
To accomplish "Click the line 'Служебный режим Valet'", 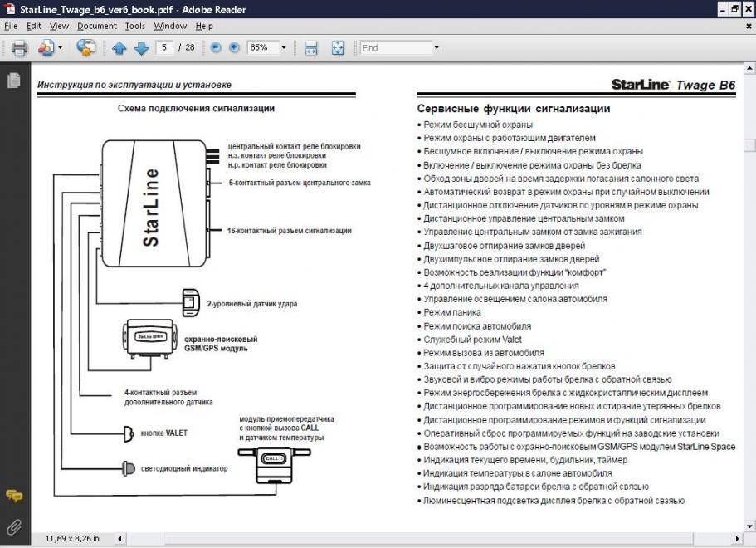I will (472, 339).
